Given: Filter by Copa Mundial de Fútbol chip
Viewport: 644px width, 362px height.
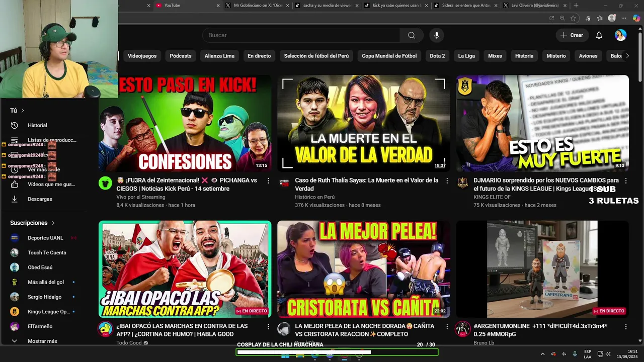Looking at the screenshot, I should tap(389, 56).
